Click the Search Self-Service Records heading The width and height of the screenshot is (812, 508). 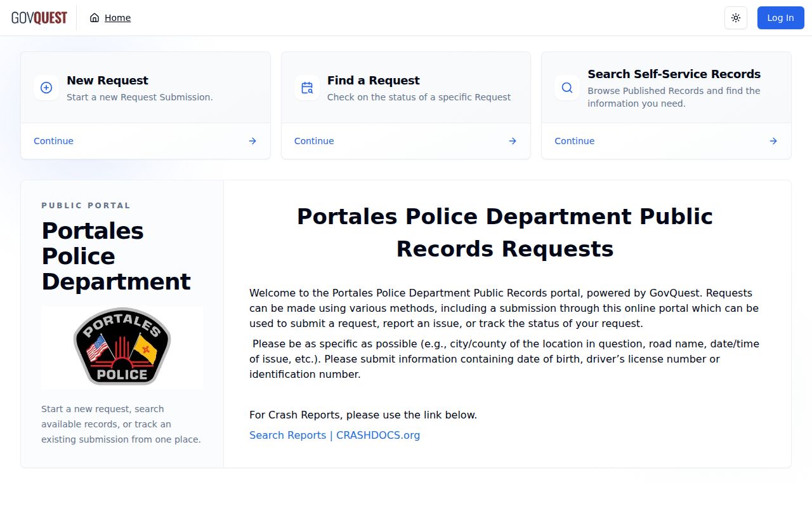click(674, 74)
